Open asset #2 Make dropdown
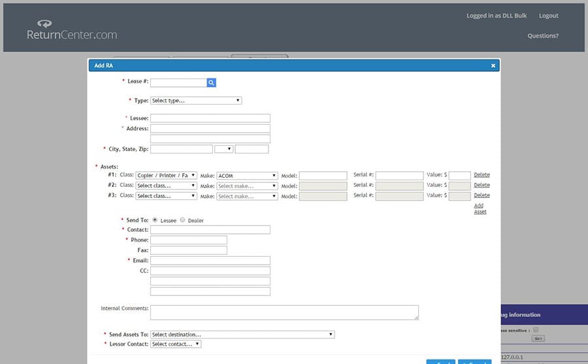Viewport: 588px width, 364px height. 247,186
